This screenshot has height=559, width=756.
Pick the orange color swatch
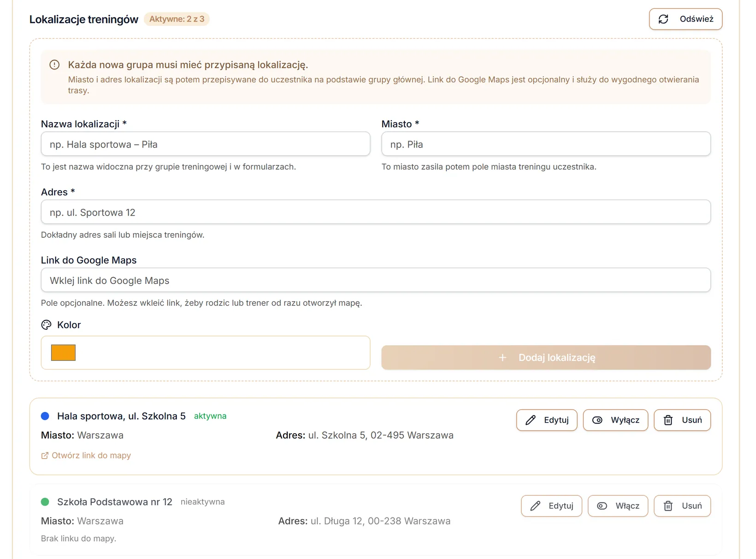(x=63, y=353)
